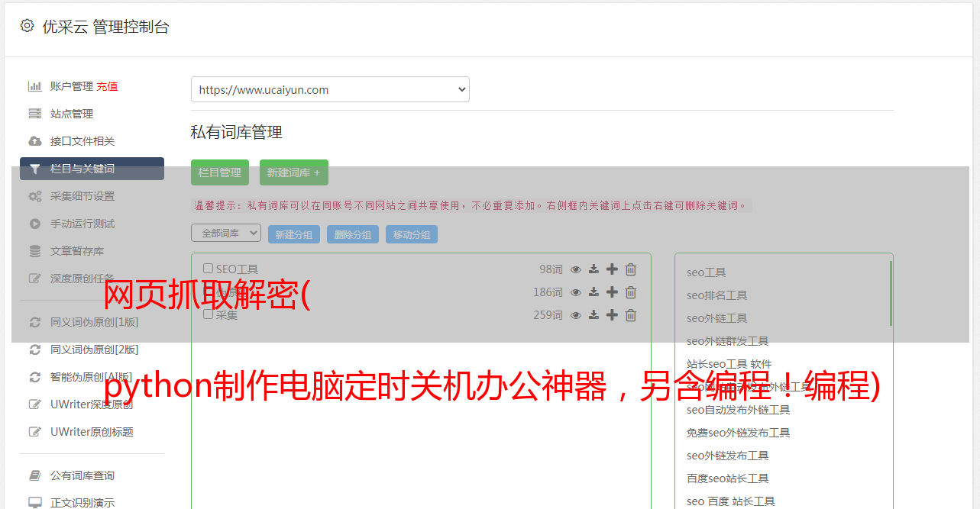Click the eye icon in 186词 row

tap(576, 292)
